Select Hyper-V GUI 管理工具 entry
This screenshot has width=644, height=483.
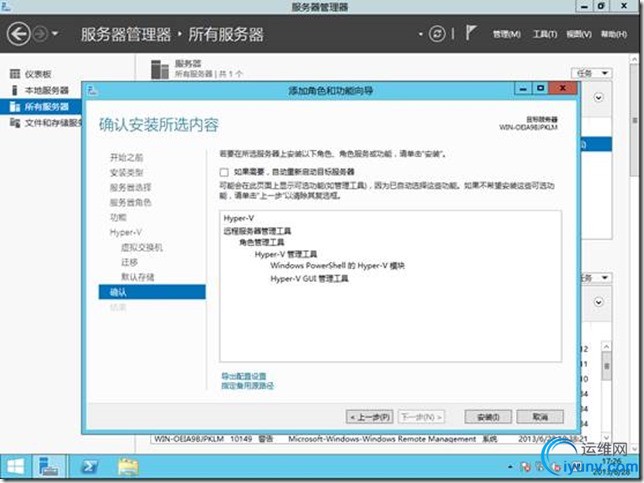(x=309, y=278)
